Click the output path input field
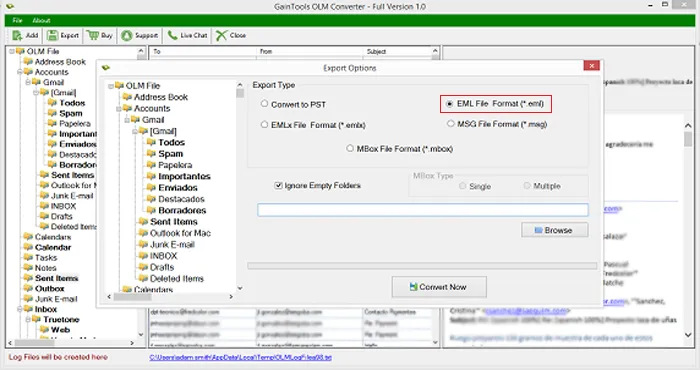The height and width of the screenshot is (370, 700). coord(422,210)
